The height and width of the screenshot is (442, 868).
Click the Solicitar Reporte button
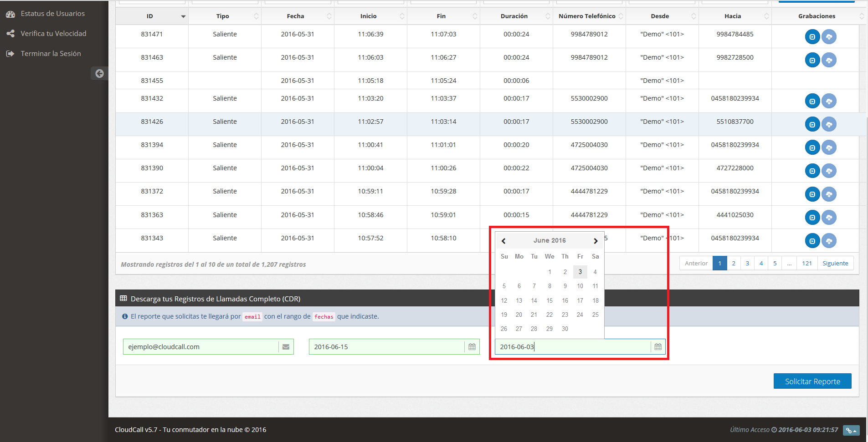tap(812, 381)
